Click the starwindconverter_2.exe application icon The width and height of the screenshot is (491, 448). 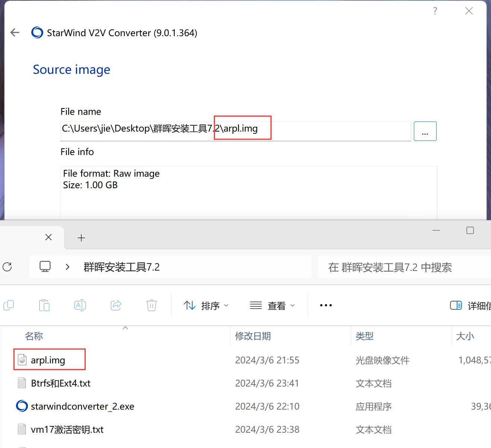pos(22,406)
